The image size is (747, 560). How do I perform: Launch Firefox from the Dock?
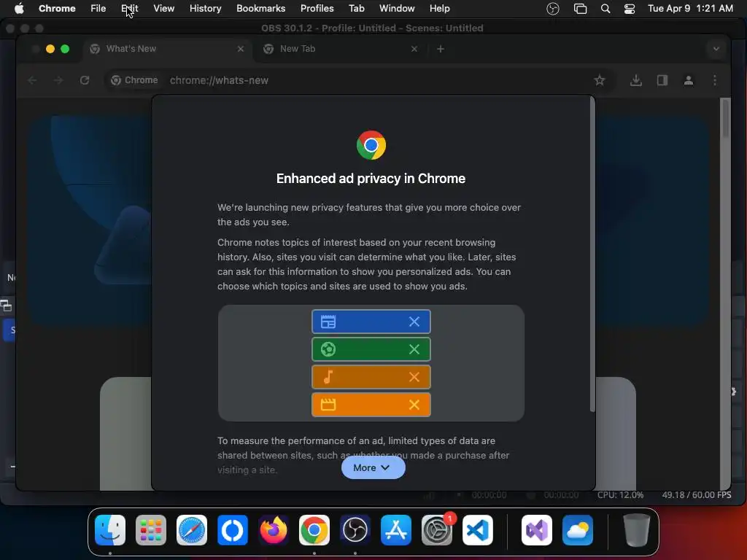tap(274, 530)
